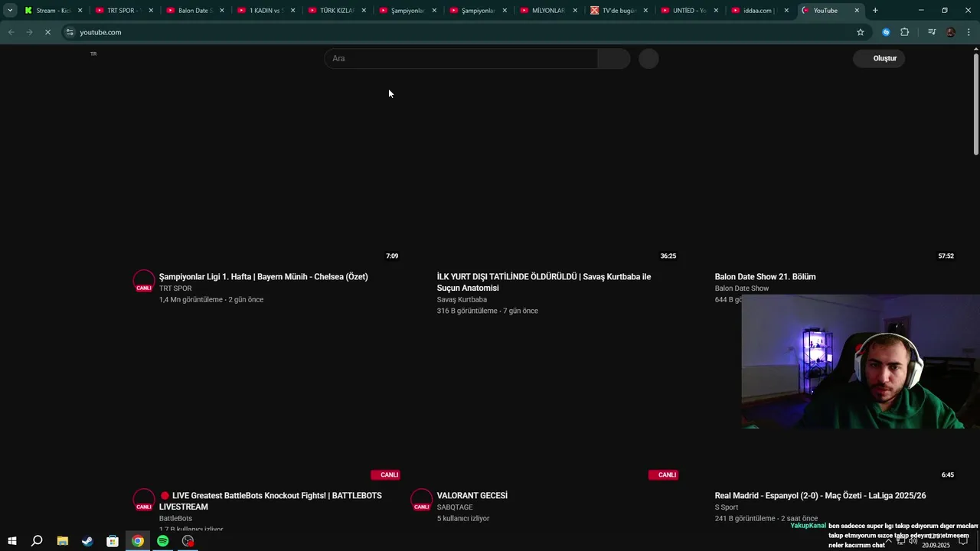Click the youtube.com address bar
Viewport: 980px width, 551px height.
point(459,32)
